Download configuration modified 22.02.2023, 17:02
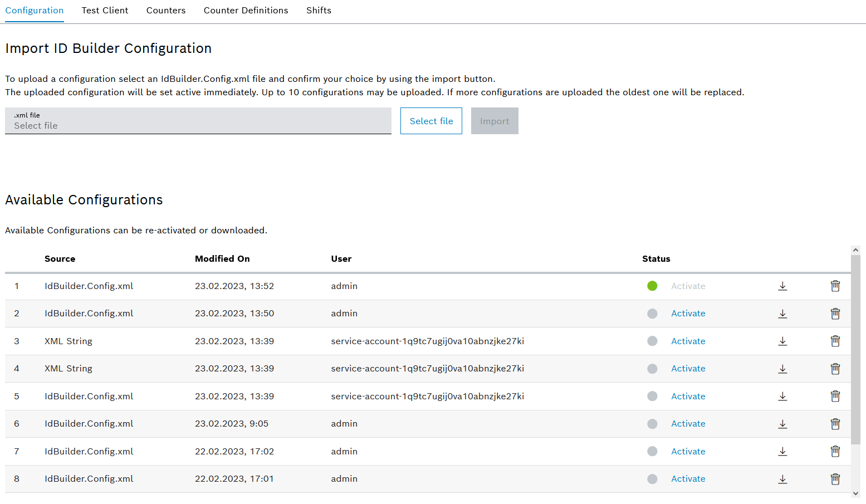 (782, 452)
